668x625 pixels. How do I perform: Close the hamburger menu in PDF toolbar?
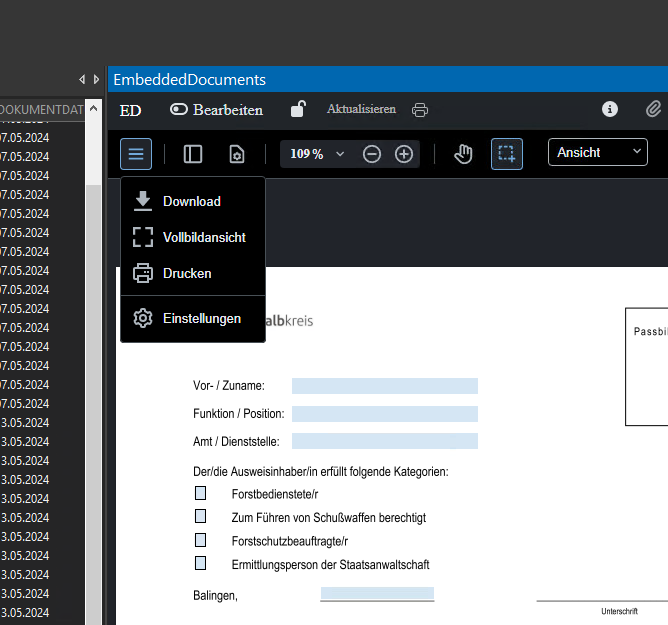[136, 154]
